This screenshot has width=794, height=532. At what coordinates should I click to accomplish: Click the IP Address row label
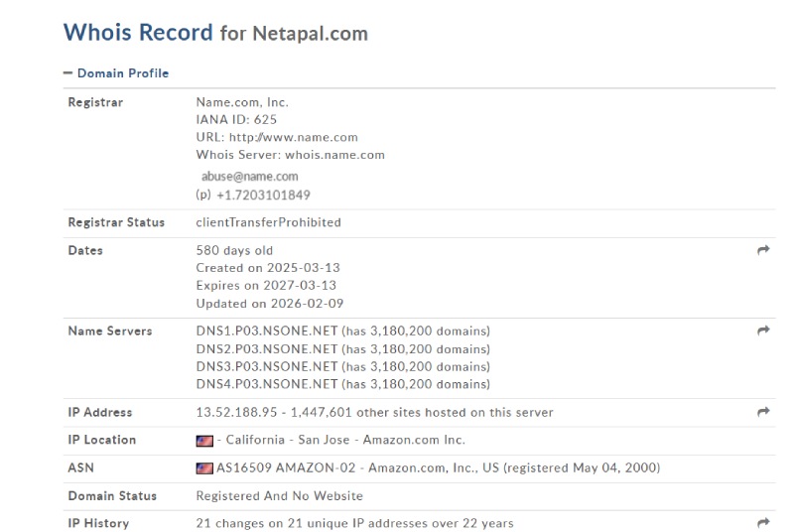click(100, 412)
